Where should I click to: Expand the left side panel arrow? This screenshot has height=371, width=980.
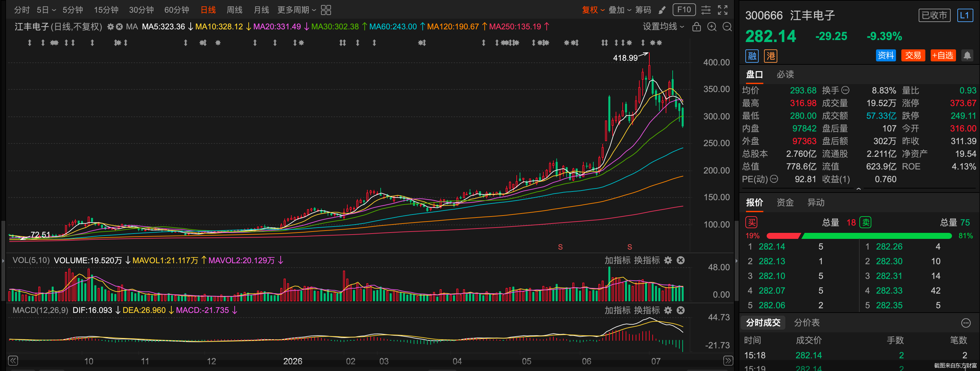tap(3, 261)
